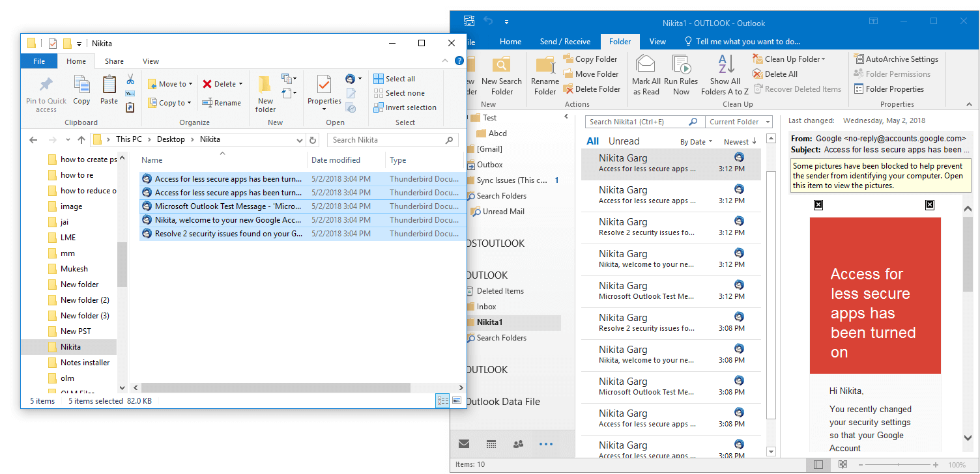Click the Rename button in Explorer ribbon
980x474 pixels.
tap(222, 103)
